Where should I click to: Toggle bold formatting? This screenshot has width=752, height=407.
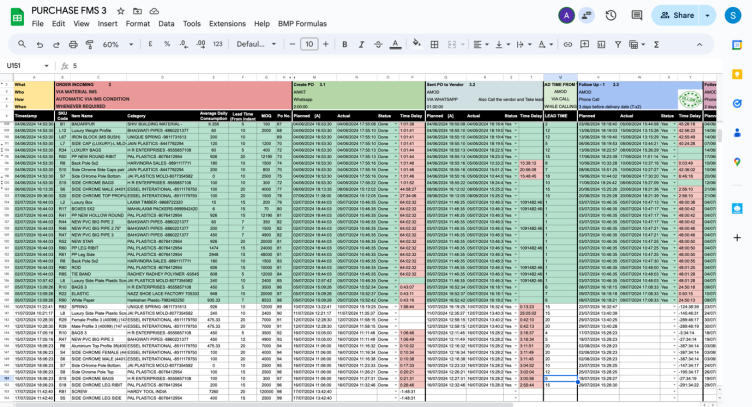tap(344, 44)
